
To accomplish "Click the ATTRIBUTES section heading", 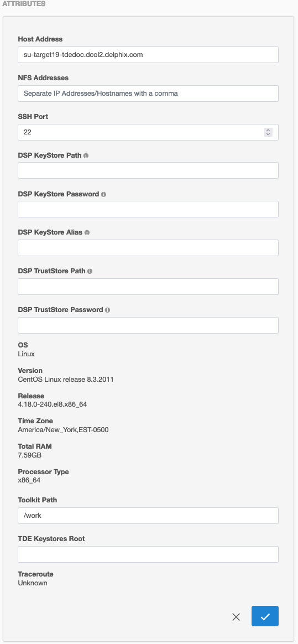I will pos(24,4).
